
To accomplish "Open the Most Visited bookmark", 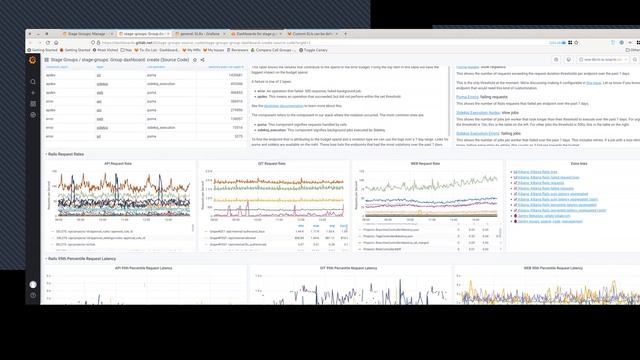I will (x=105, y=50).
